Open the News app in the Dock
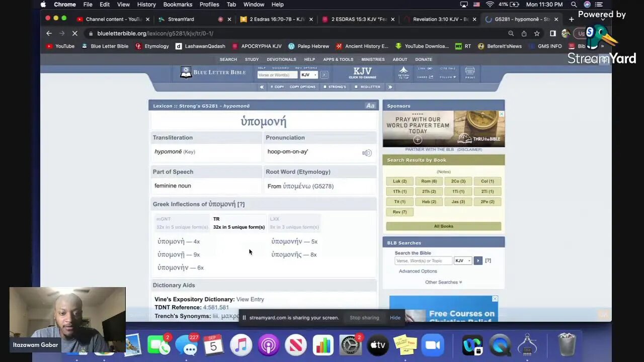 coord(296,345)
